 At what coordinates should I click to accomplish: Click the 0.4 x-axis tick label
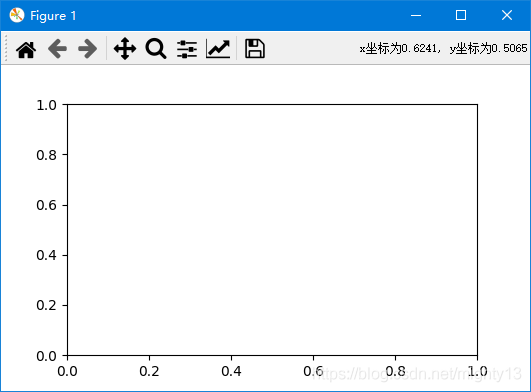[x=231, y=371]
